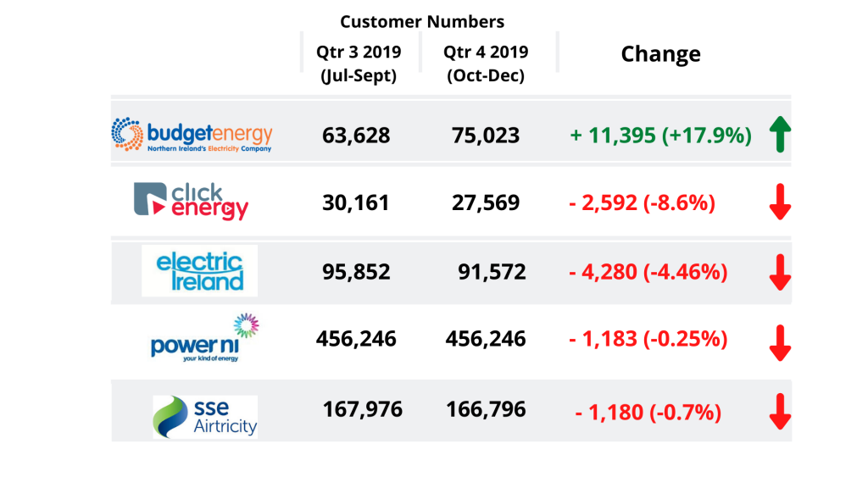Click the red down arrow for Electric Ireland
The height and width of the screenshot is (488, 868).
780,272
